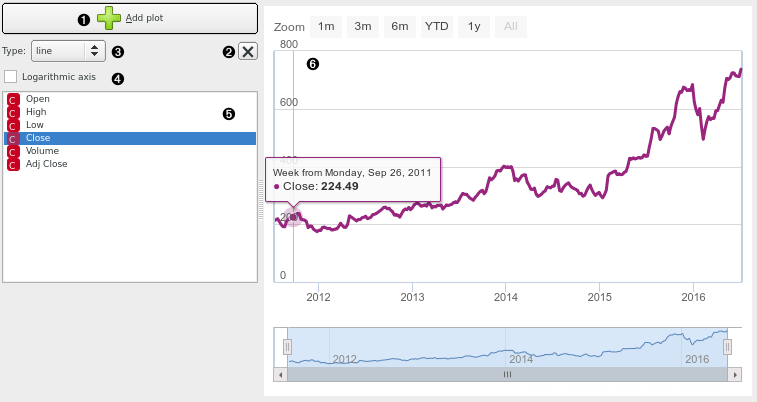
Task: Choose the YTD zoom range
Action: point(436,26)
